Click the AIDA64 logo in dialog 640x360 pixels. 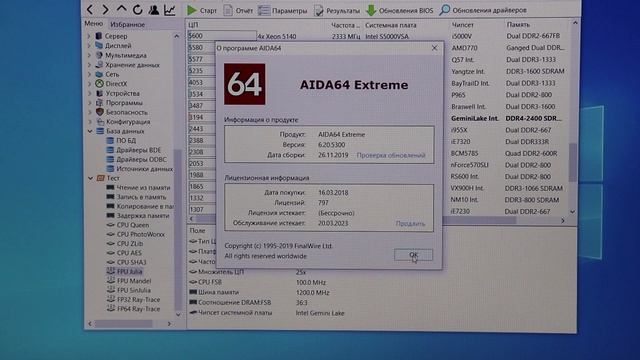[x=244, y=84]
